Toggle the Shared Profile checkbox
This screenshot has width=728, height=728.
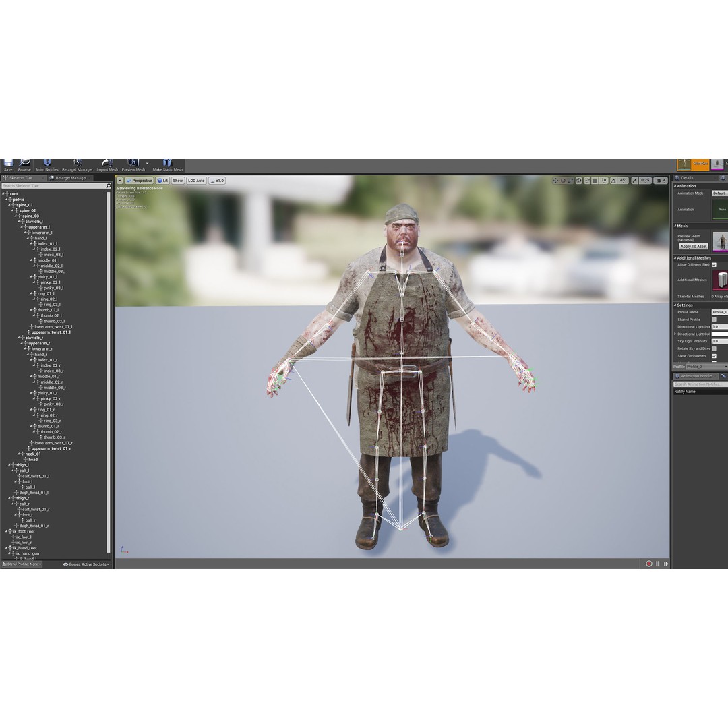tap(714, 320)
